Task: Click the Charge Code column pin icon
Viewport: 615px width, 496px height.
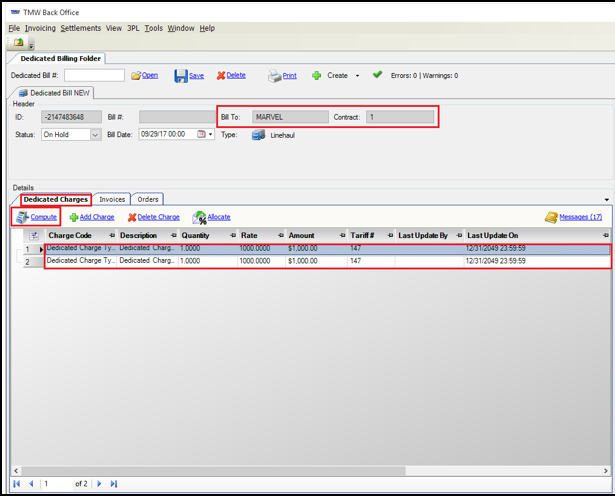Action: click(112, 235)
